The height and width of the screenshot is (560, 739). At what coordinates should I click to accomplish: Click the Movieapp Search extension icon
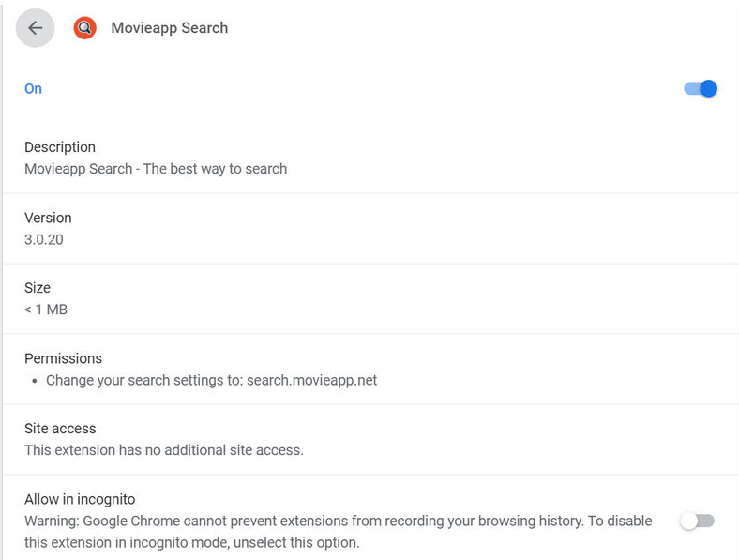pyautogui.click(x=85, y=28)
